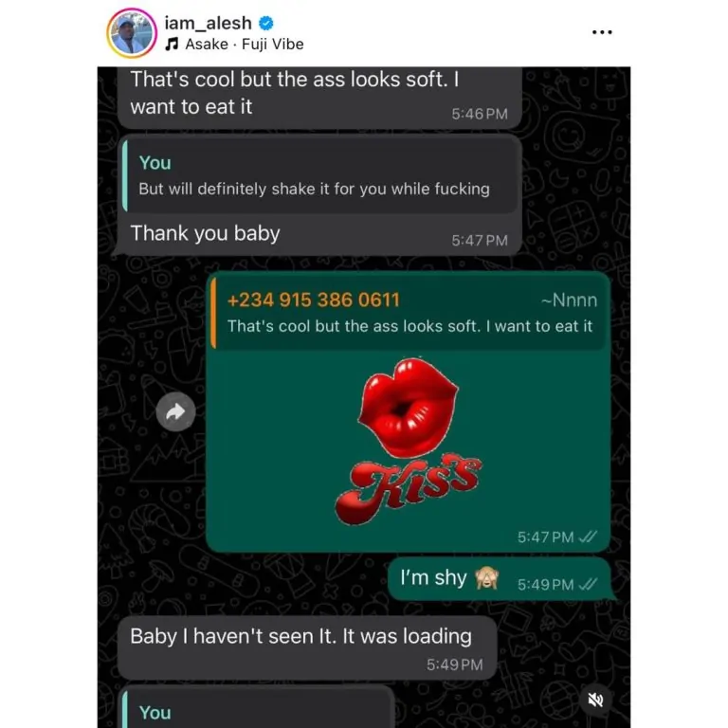Open the iam_alesh username link
The height and width of the screenshot is (728, 728).
pyautogui.click(x=208, y=23)
